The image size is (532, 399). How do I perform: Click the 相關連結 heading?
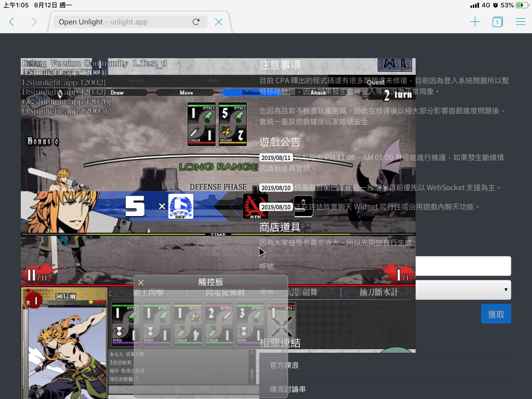[280, 343]
